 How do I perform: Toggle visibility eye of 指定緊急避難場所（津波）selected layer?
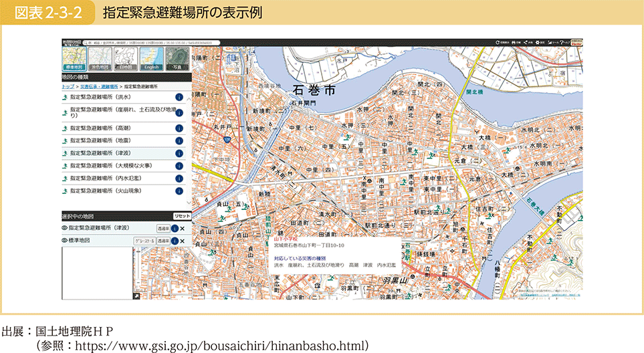coord(64,228)
